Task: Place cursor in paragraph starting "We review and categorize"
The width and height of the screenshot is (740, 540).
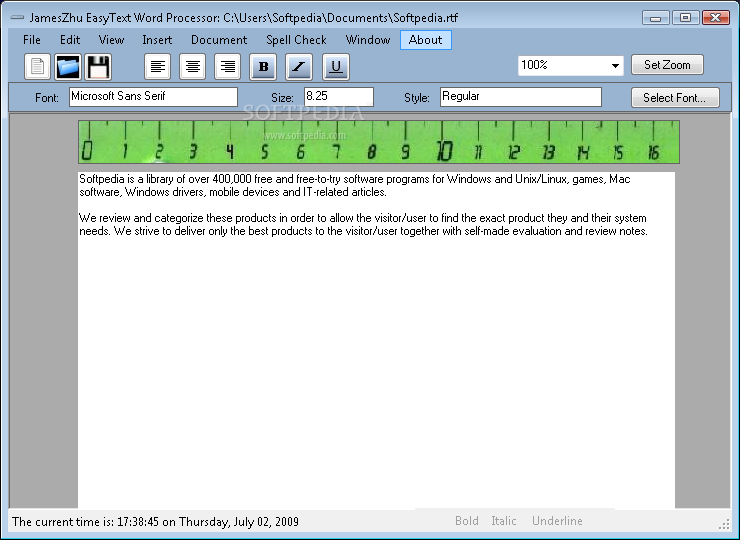Action: click(x=363, y=225)
